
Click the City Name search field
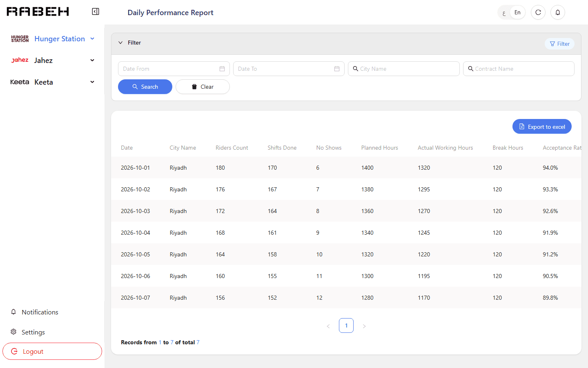click(404, 69)
